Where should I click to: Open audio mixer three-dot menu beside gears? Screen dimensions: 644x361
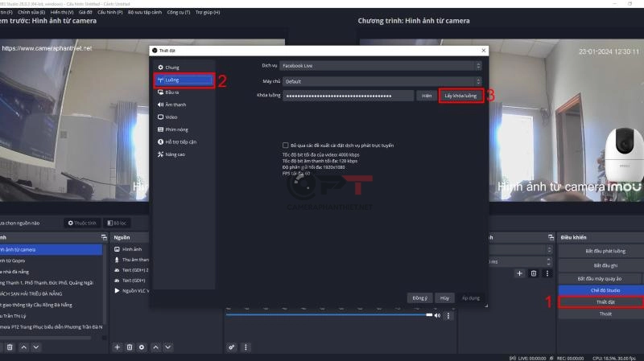(x=246, y=347)
